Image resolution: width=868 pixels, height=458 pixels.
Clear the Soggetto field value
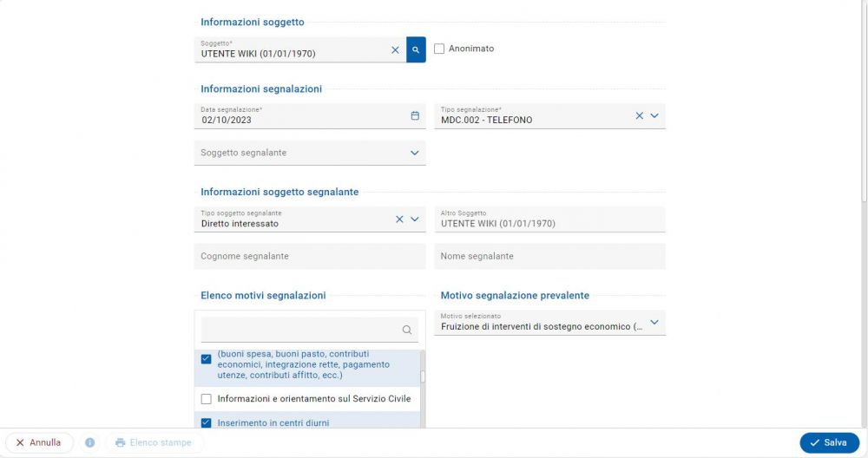point(395,49)
